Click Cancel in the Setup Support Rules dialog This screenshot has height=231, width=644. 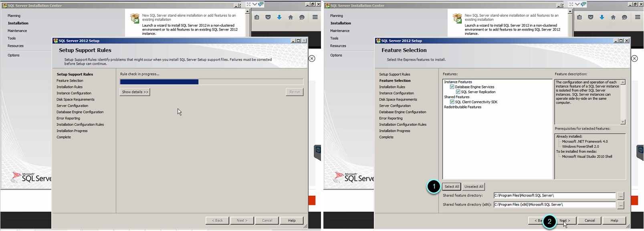pyautogui.click(x=267, y=221)
